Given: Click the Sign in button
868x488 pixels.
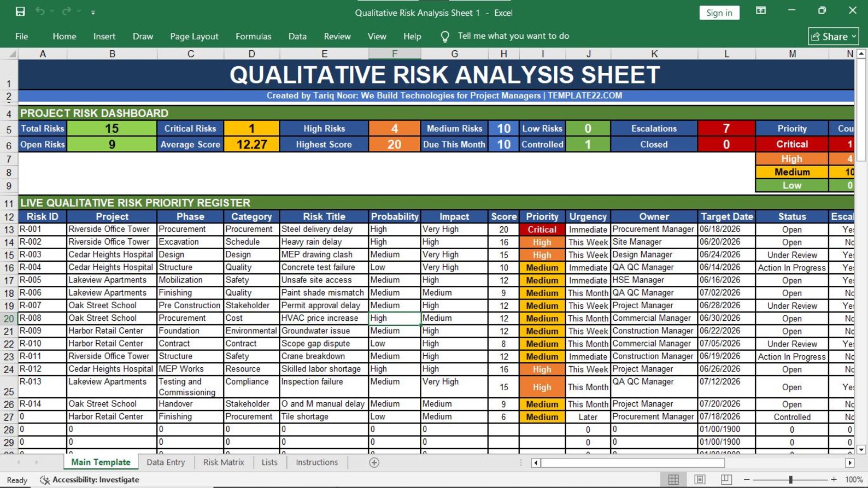Looking at the screenshot, I should pos(719,13).
